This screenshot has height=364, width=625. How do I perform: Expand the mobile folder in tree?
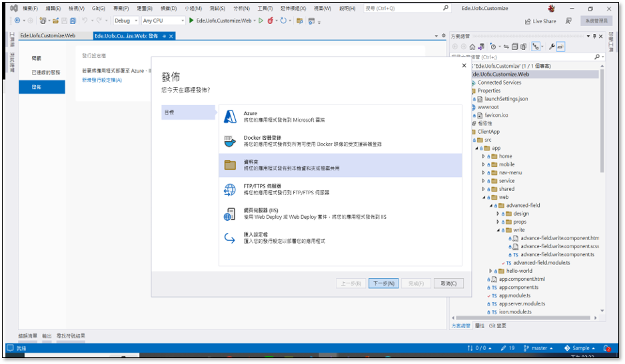click(484, 164)
